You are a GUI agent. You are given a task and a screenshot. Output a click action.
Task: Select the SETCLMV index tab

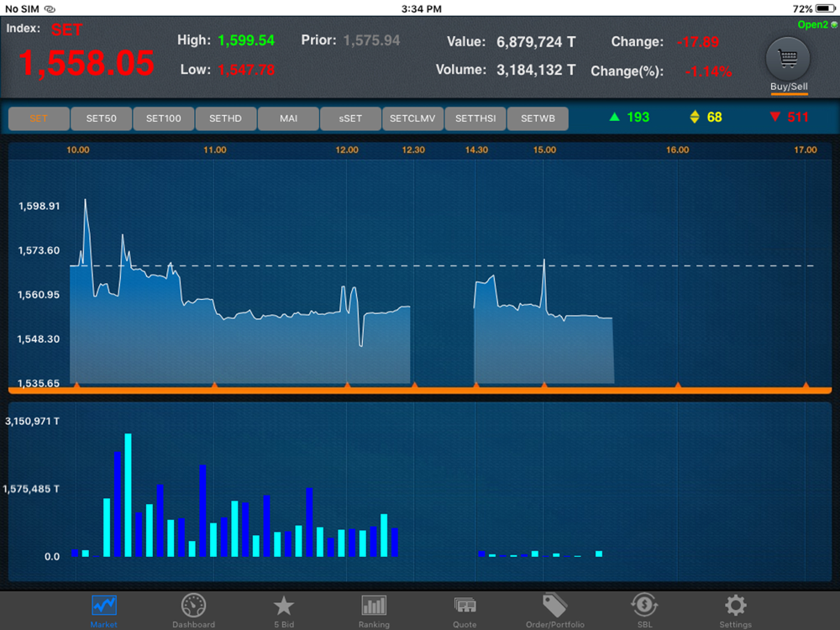(x=412, y=118)
